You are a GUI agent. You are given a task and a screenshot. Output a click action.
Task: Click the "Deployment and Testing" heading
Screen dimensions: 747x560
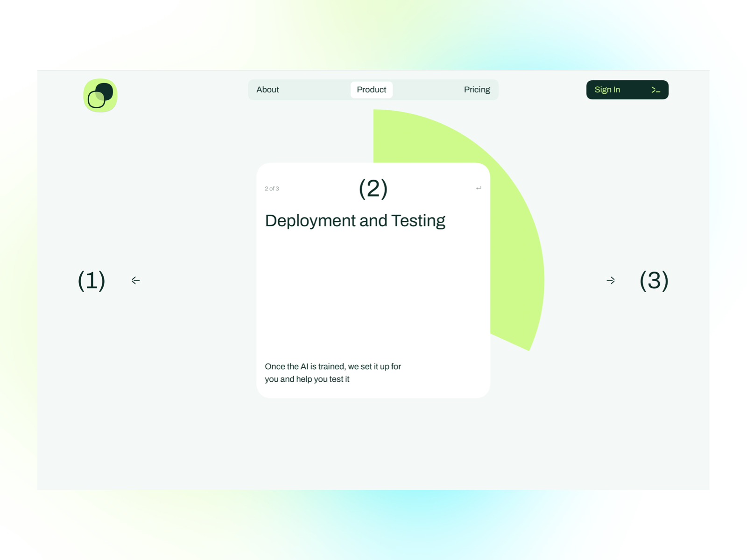355,221
